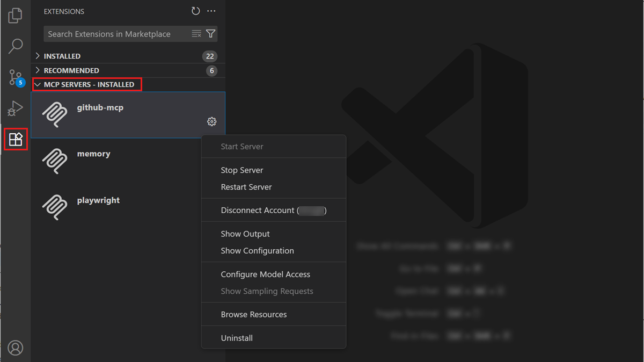Select the Run and Debug icon
The height and width of the screenshot is (362, 644).
[x=15, y=108]
